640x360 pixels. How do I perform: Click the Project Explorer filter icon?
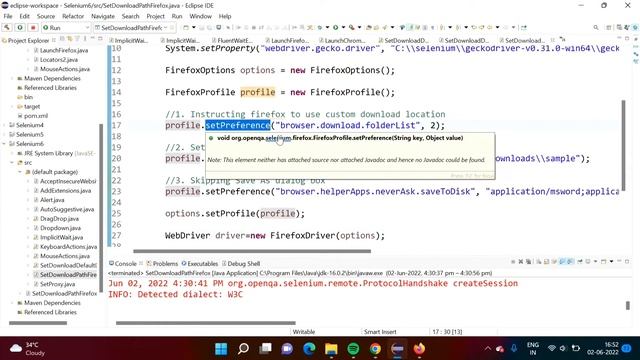pos(77,39)
